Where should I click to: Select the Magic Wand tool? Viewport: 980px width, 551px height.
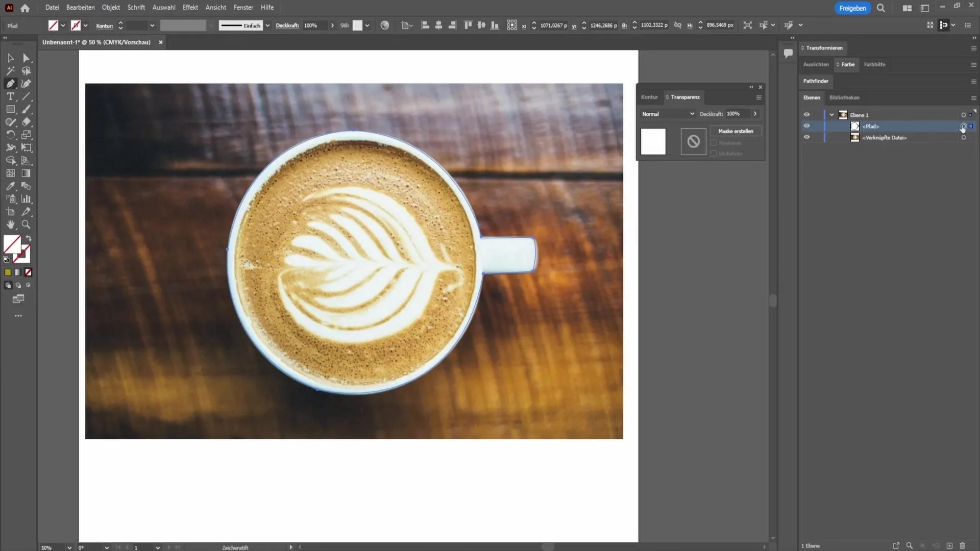(x=10, y=71)
